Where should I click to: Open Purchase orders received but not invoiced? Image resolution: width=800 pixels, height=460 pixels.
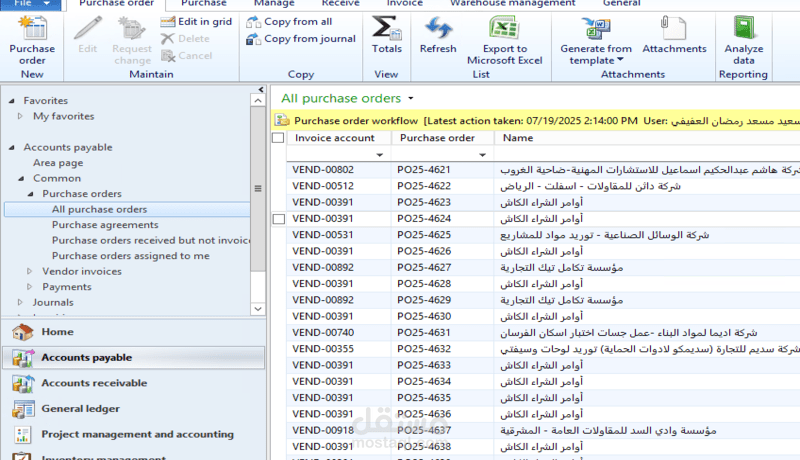pyautogui.click(x=151, y=240)
